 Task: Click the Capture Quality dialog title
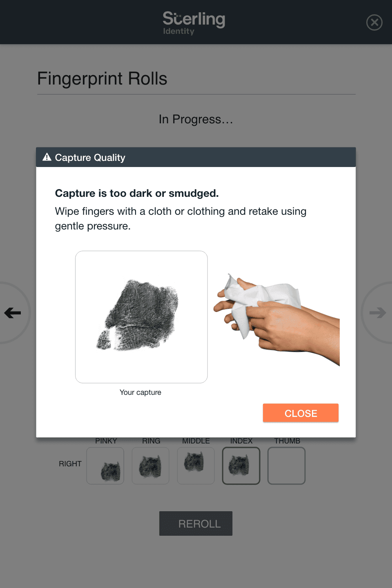(x=90, y=158)
